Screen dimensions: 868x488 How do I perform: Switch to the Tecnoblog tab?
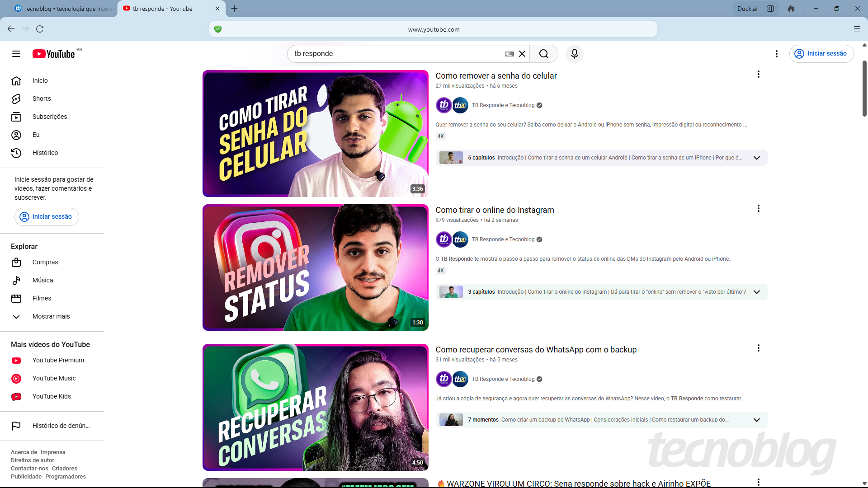(63, 9)
